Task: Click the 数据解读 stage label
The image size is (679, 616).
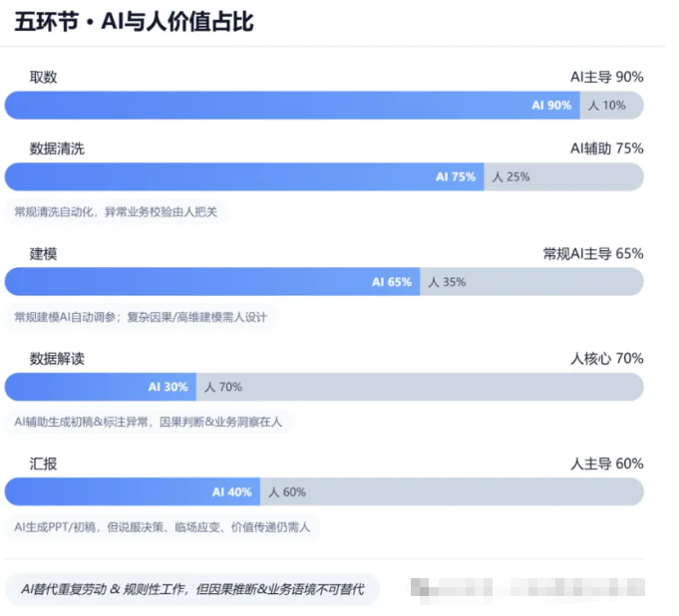Action: tap(57, 359)
